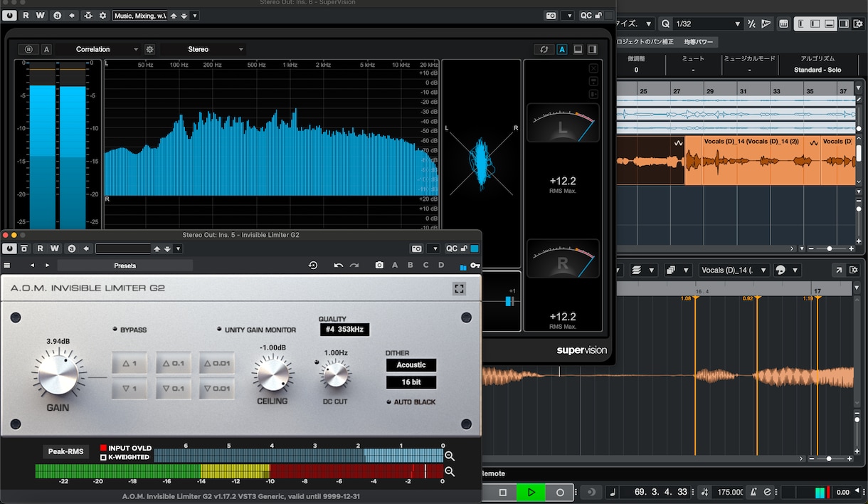
Task: Open the QUALITY #4 353kHz selector
Action: click(x=344, y=330)
